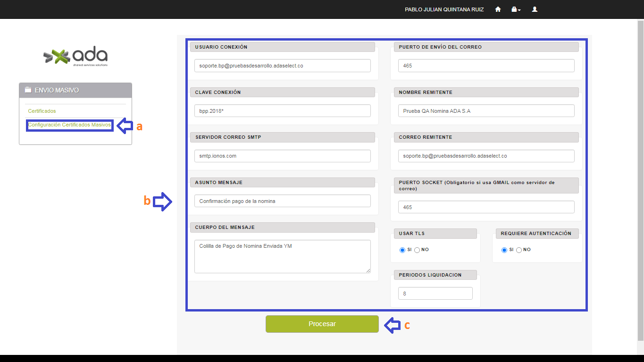Open the lock icon dropdown menu

(516, 9)
